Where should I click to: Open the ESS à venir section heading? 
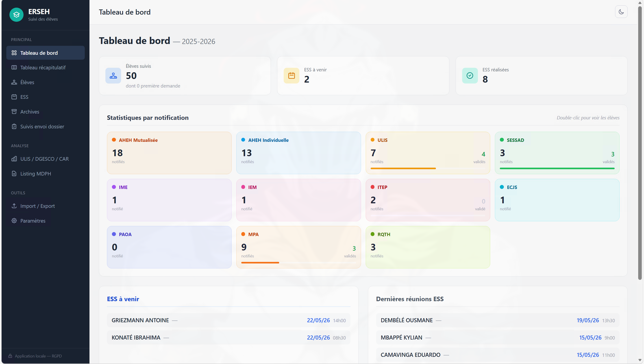pos(123,299)
